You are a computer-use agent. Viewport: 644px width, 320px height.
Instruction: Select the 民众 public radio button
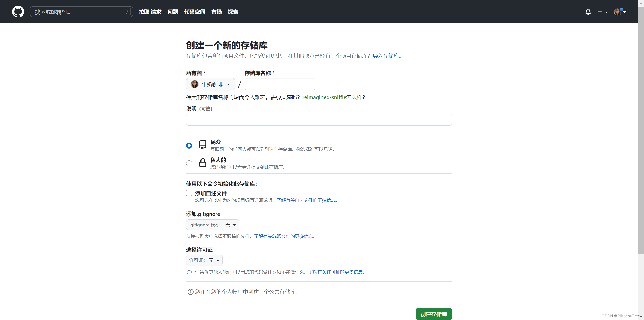(x=189, y=145)
